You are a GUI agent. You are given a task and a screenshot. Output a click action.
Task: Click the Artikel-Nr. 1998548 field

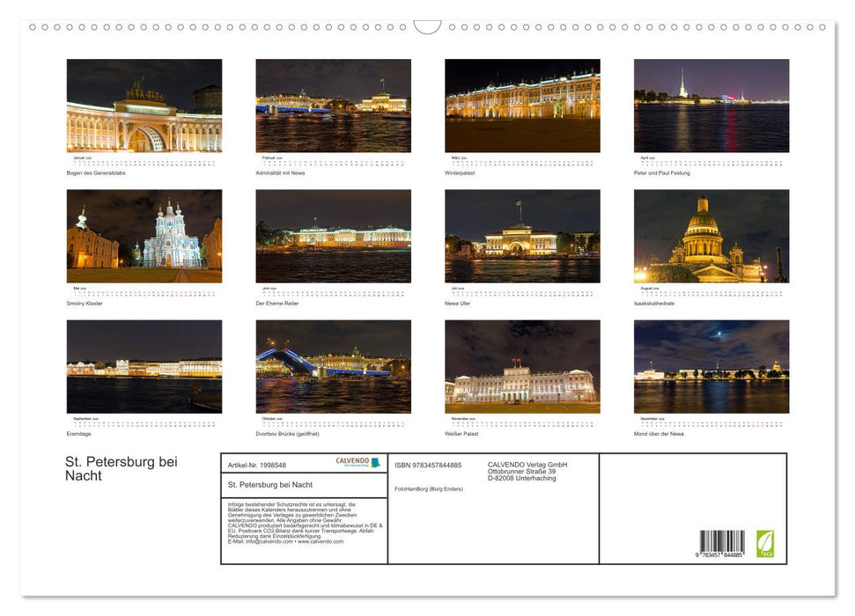(258, 465)
